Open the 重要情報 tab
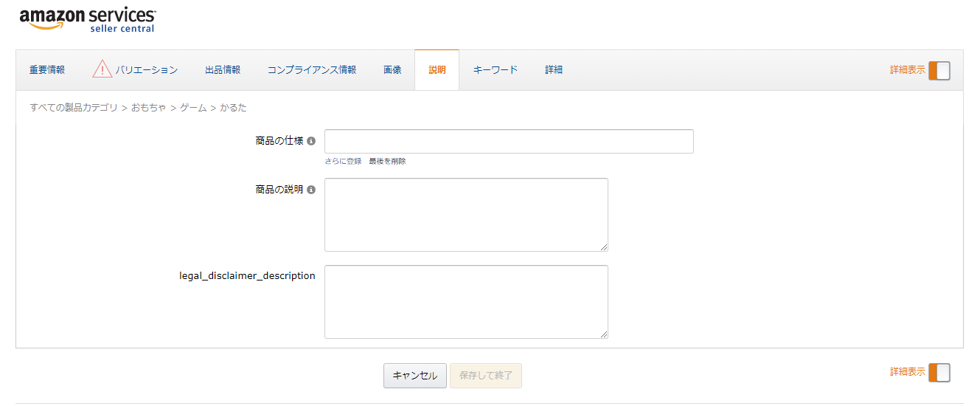 tap(47, 70)
